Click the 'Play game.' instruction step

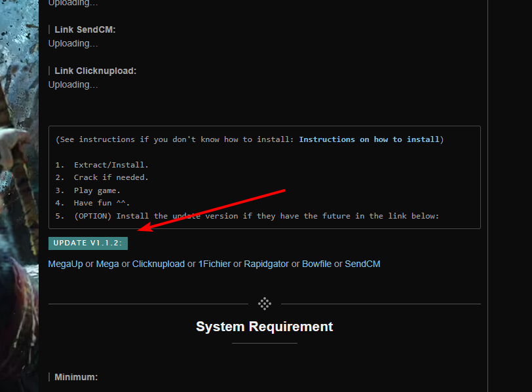97,190
